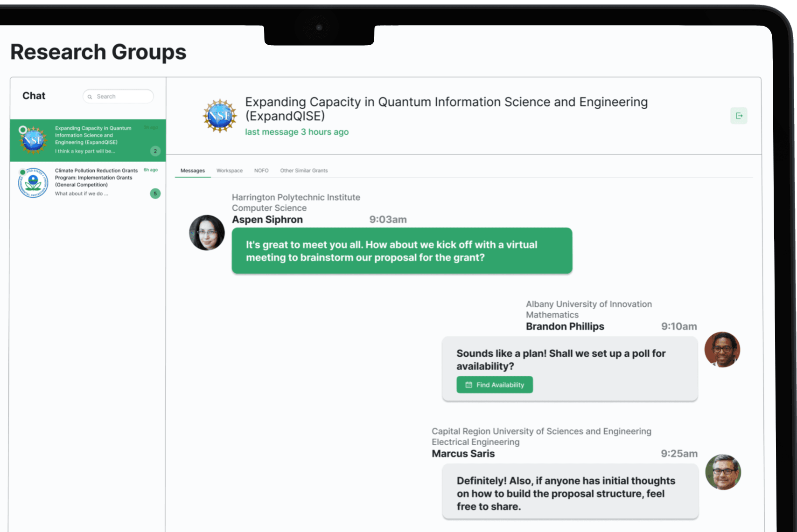This screenshot has height=532, width=797.
Task: Click Aspen Siphron's avatar
Action: tap(207, 233)
